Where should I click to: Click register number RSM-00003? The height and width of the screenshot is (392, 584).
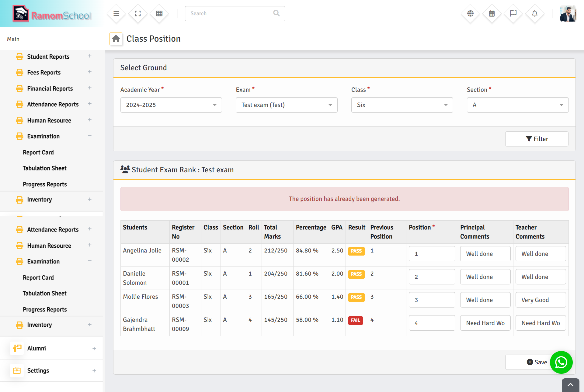coord(180,301)
